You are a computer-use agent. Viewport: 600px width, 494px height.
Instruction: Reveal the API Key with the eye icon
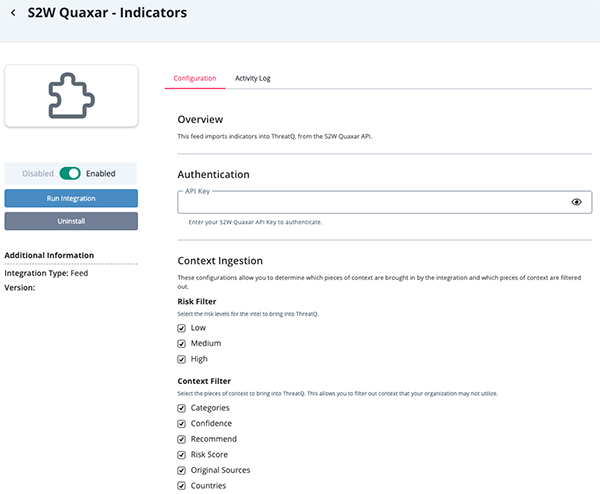click(576, 202)
